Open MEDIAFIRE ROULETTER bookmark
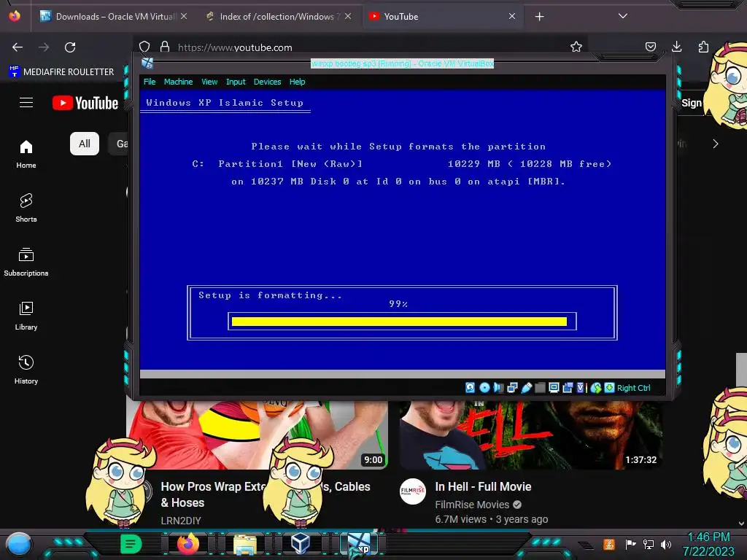This screenshot has height=560, width=747. 61,72
